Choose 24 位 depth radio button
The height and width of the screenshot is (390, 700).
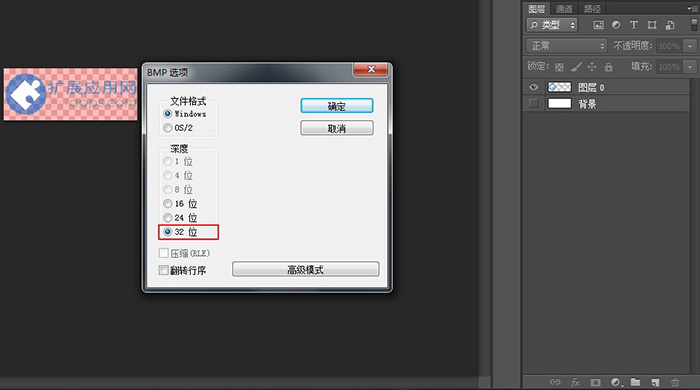[167, 218]
